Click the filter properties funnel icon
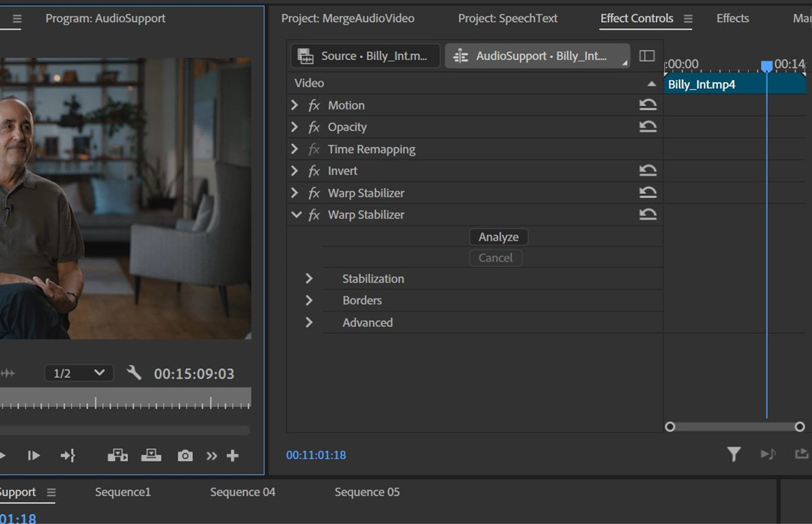The image size is (812, 524). pyautogui.click(x=734, y=455)
